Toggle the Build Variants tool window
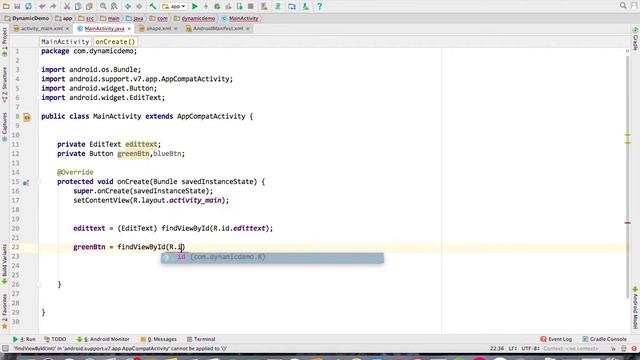Image resolution: width=640 pixels, height=360 pixels. coord(4,264)
